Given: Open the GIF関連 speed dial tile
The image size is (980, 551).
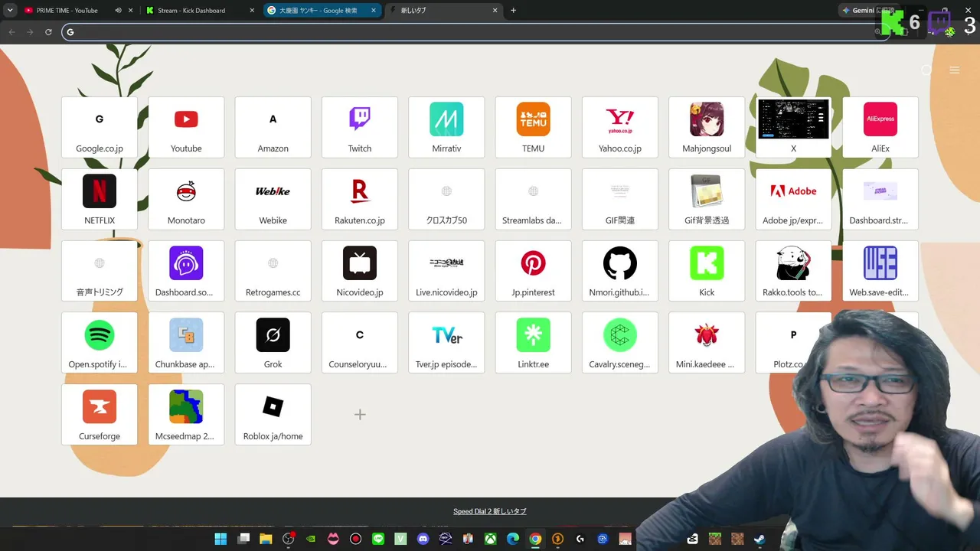Looking at the screenshot, I should pos(620,199).
